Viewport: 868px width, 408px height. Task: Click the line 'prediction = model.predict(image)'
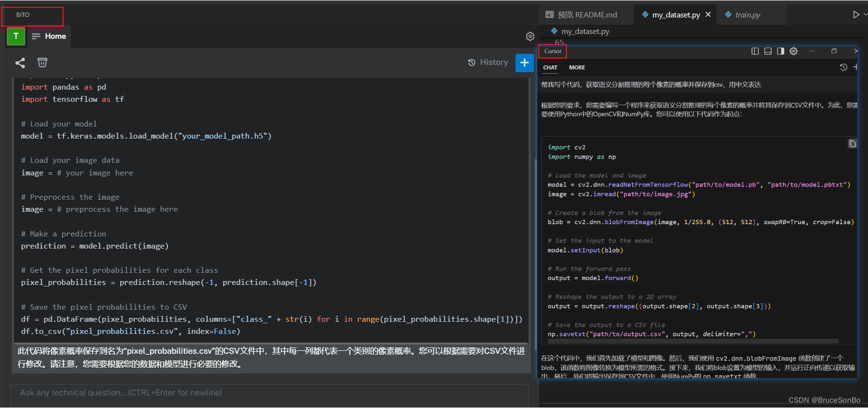click(x=95, y=246)
